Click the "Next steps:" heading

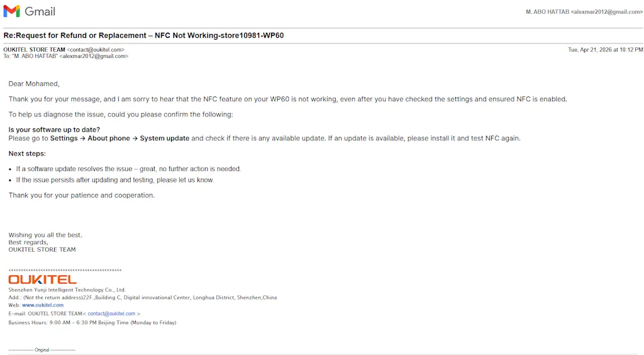point(27,154)
